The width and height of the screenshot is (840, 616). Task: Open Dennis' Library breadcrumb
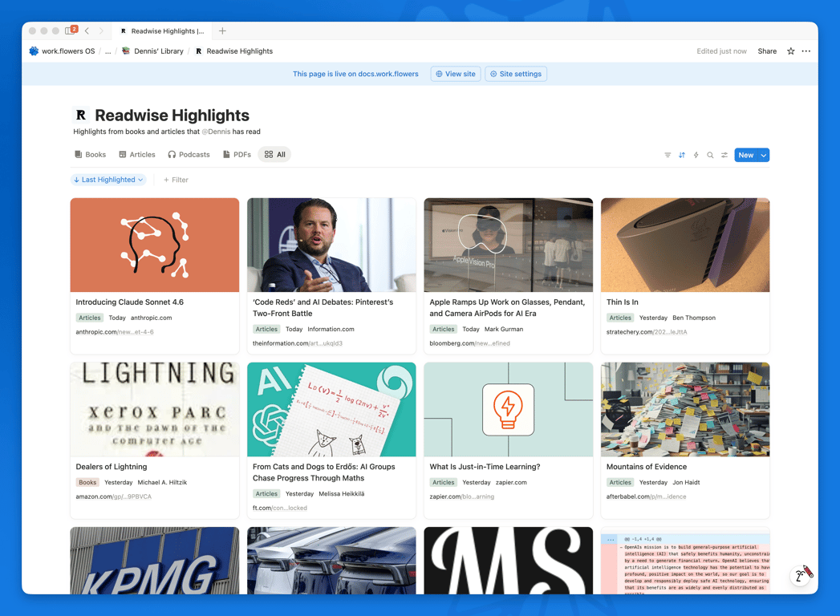(x=152, y=51)
